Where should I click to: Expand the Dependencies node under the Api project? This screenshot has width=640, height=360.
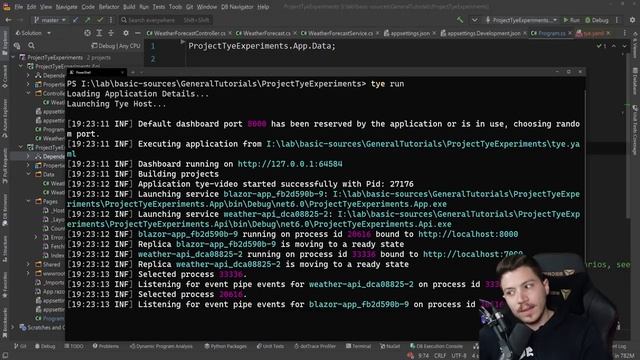click(x=28, y=76)
